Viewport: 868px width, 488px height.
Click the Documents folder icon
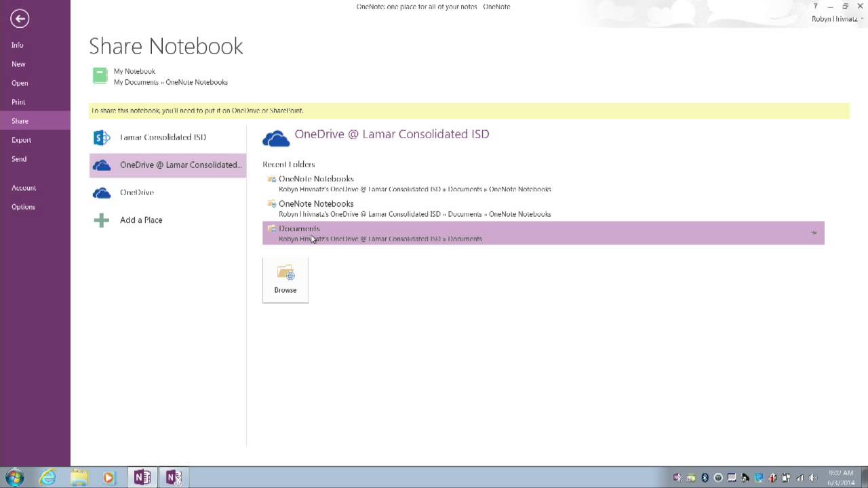coord(271,229)
